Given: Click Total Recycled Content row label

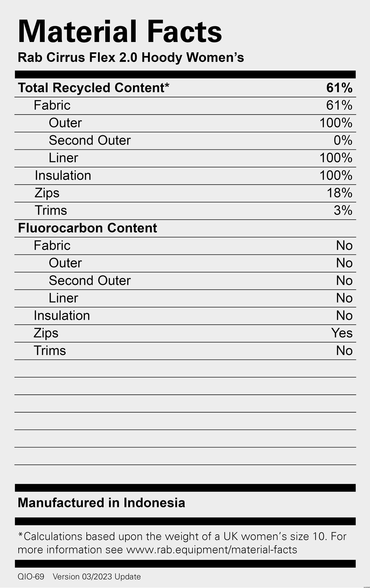Looking at the screenshot, I should click(93, 88).
